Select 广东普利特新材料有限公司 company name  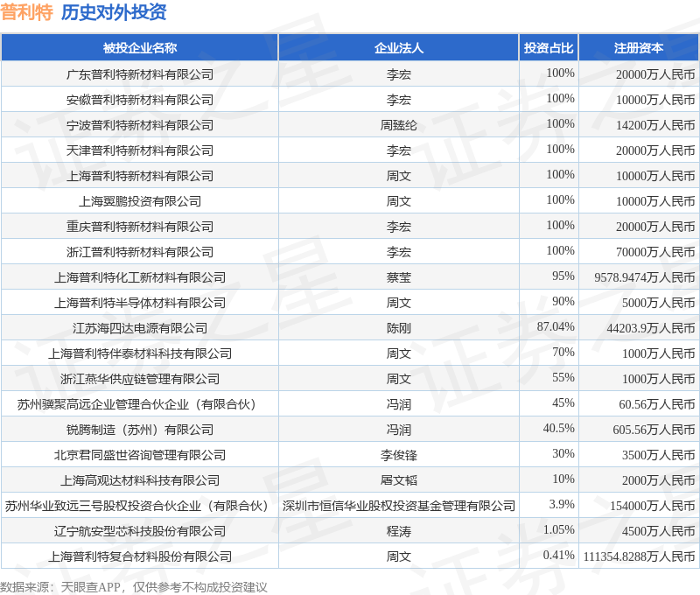[x=140, y=74]
